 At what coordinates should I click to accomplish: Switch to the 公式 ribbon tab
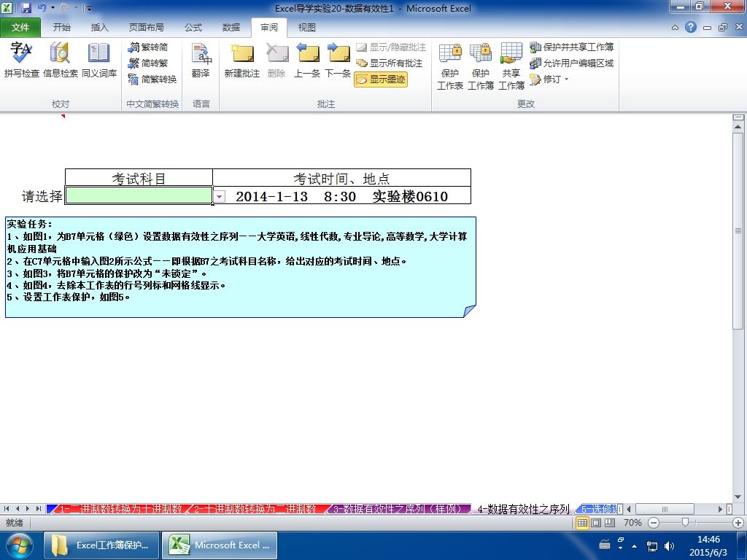pyautogui.click(x=193, y=28)
